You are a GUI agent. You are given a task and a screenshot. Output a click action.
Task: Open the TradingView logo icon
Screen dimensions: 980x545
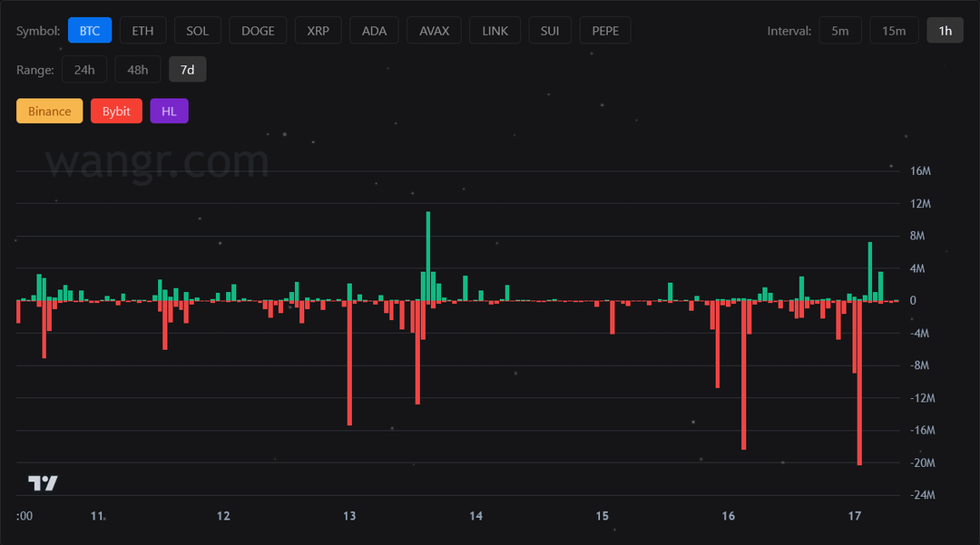pyautogui.click(x=43, y=483)
